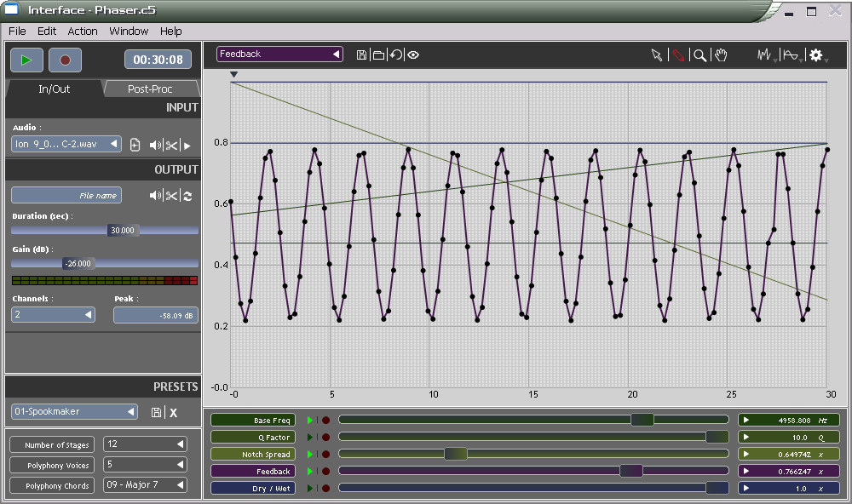The image size is (852, 504).
Task: Open the gear settings menu in graph toolbar
Action: 817,54
